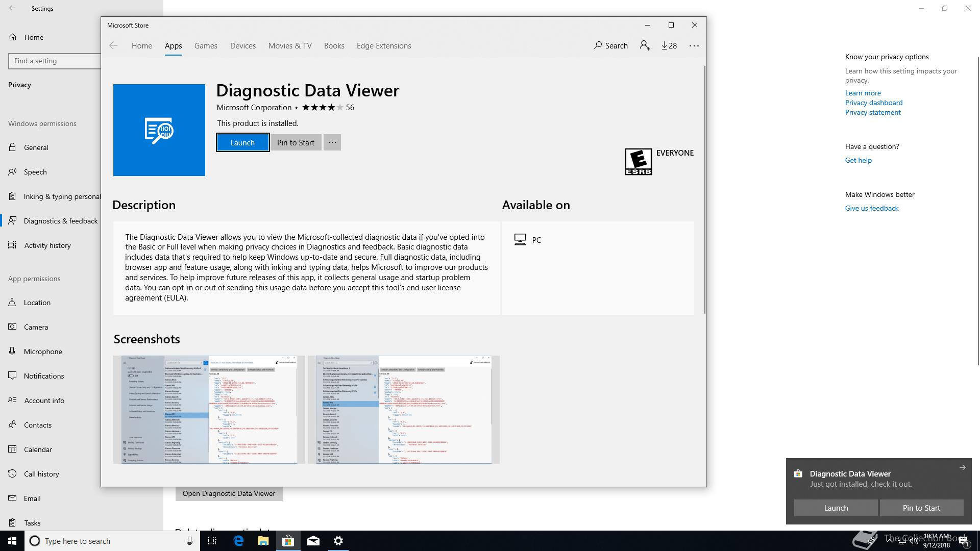Screen dimensions: 980x551
Task: Launch Diagnostic Data Viewer from the Store page
Action: click(x=242, y=142)
